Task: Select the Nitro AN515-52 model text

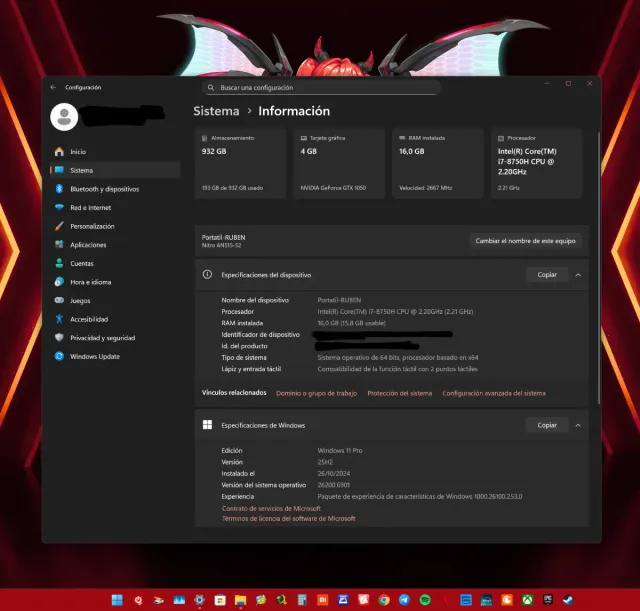Action: tap(221, 245)
